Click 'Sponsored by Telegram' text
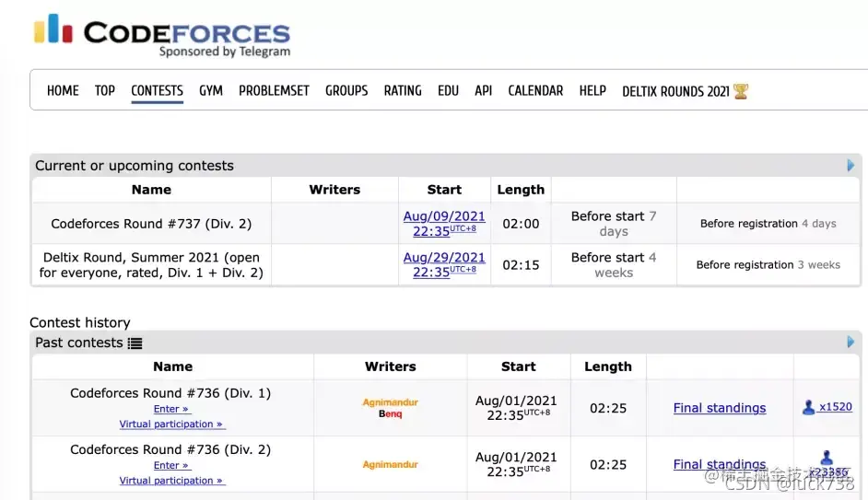This screenshot has width=868, height=500. click(x=225, y=52)
